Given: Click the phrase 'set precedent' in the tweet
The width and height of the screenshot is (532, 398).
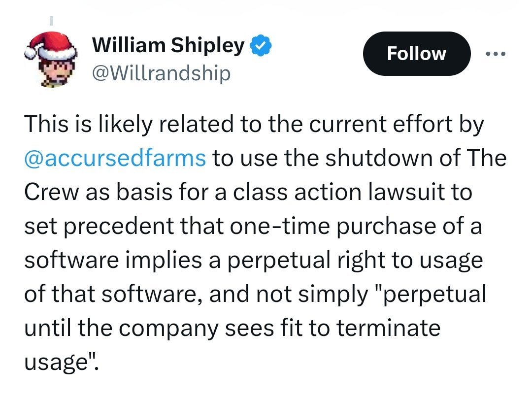Looking at the screenshot, I should (99, 227).
